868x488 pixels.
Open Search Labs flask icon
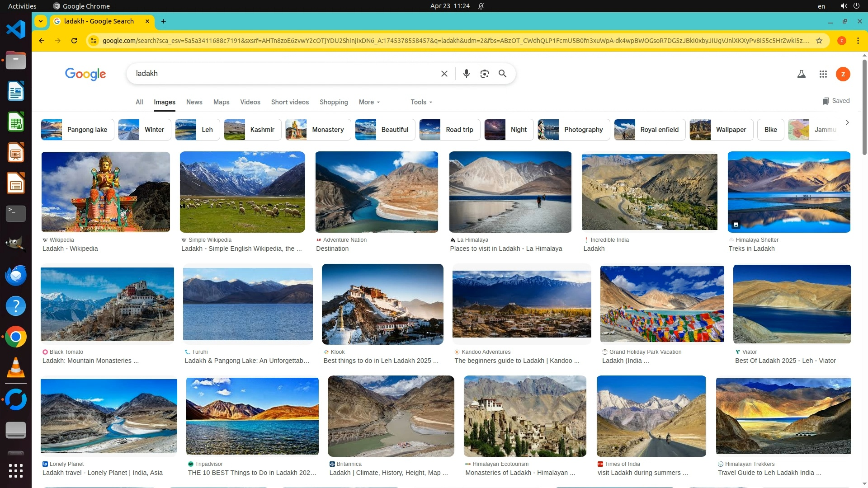click(801, 74)
